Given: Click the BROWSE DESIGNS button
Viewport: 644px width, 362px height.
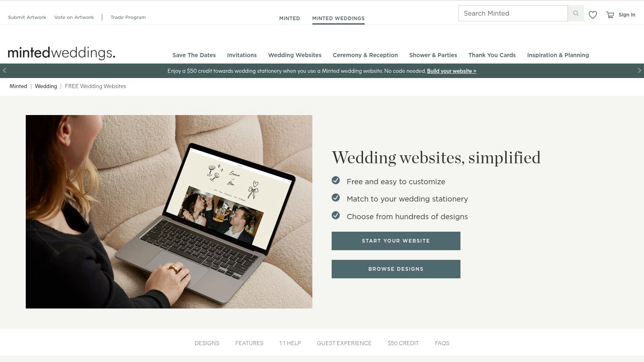Looking at the screenshot, I should point(396,269).
